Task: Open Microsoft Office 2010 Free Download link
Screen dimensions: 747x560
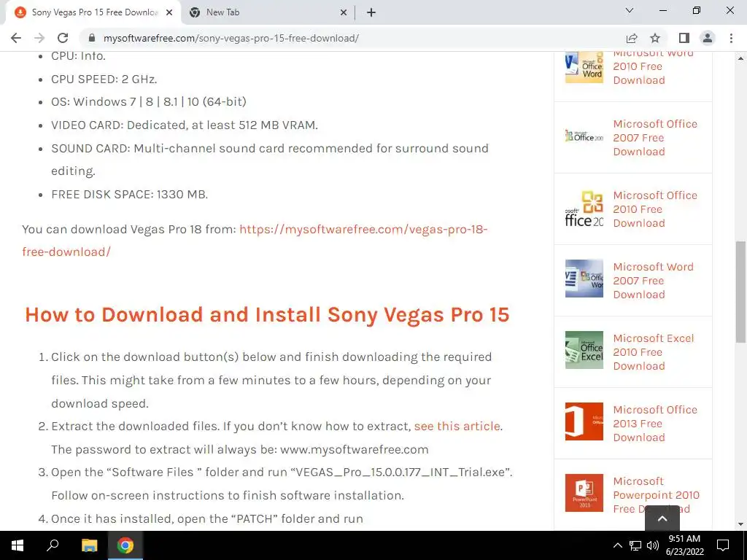Action: [x=655, y=209]
